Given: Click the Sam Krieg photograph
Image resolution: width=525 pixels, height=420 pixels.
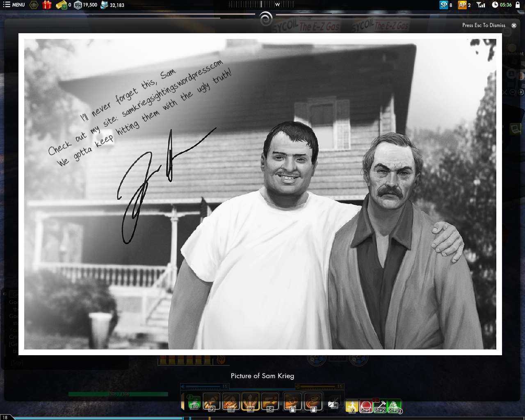Looking at the screenshot, I should coord(260,194).
